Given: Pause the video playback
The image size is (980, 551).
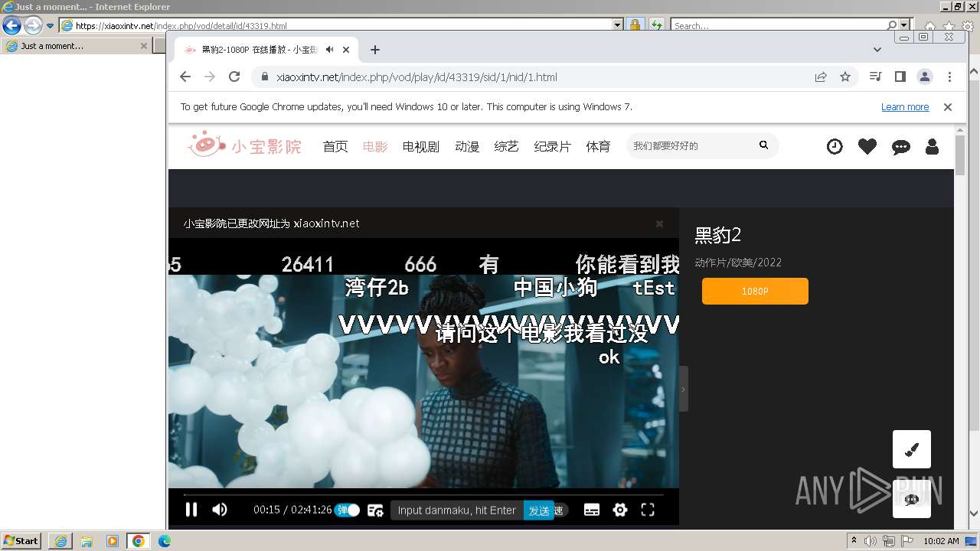Looking at the screenshot, I should [x=191, y=510].
